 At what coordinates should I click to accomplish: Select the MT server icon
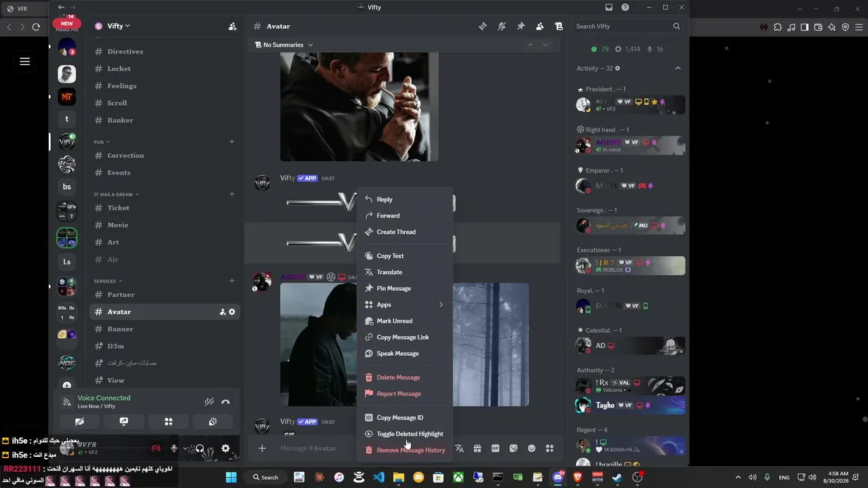tap(66, 97)
